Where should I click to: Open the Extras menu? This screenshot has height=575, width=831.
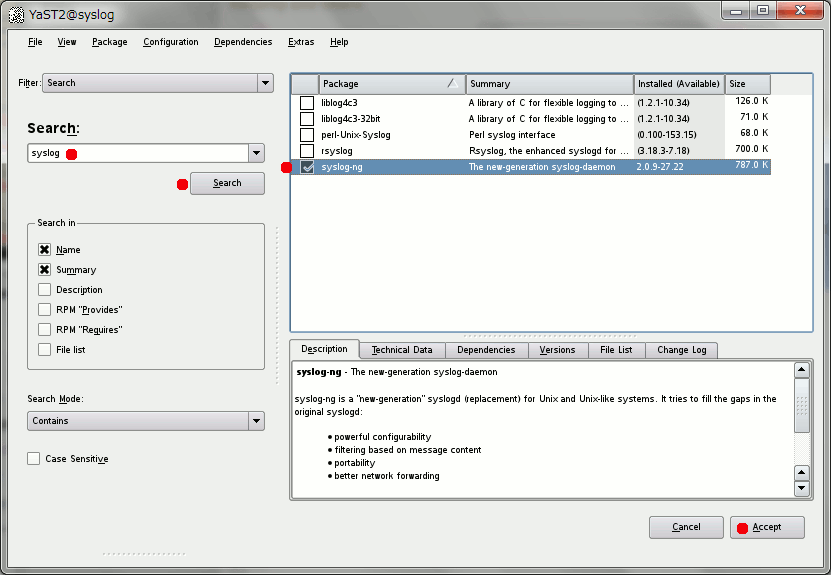(x=301, y=42)
